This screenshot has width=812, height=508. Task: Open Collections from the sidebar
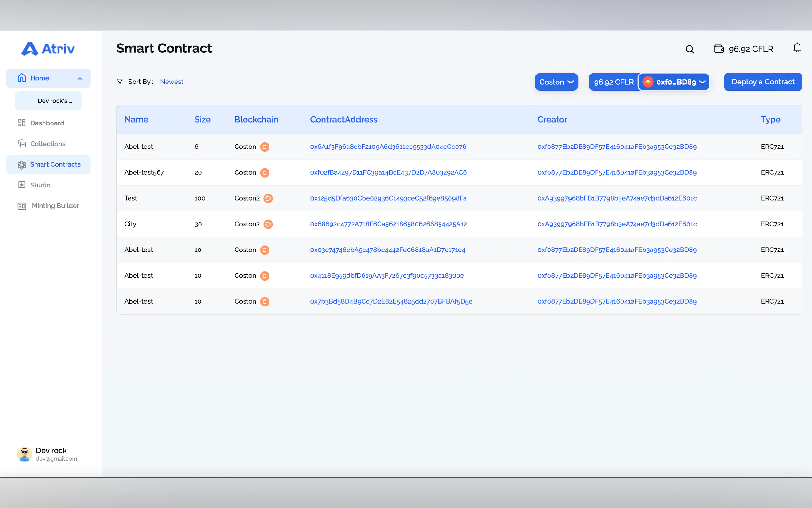click(x=48, y=144)
